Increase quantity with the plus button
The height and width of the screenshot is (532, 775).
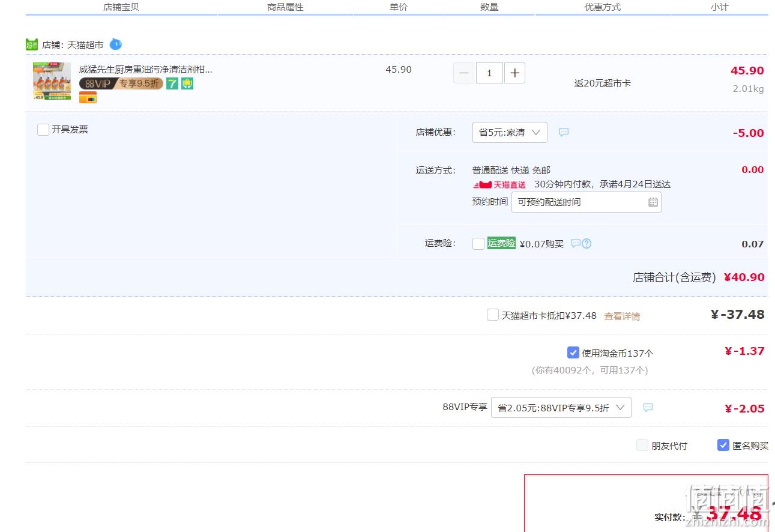tap(514, 73)
